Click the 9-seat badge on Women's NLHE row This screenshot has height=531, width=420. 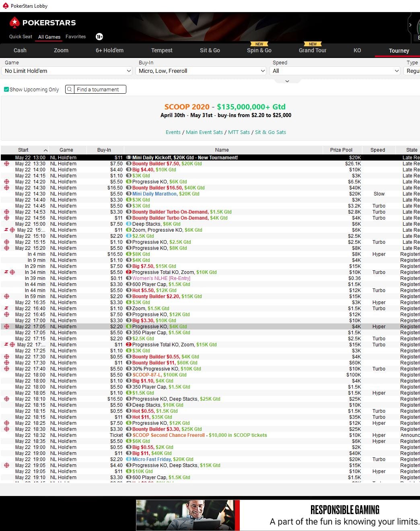coord(129,278)
